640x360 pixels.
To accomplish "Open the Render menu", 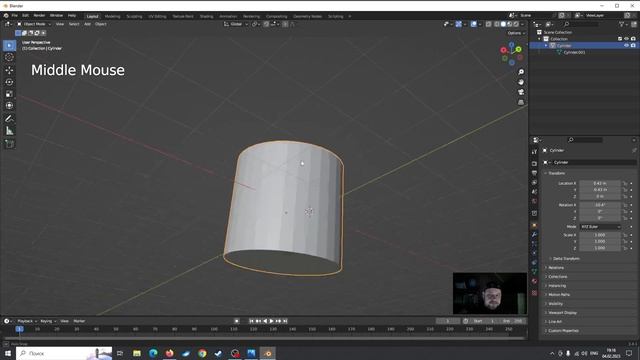I will [39, 16].
